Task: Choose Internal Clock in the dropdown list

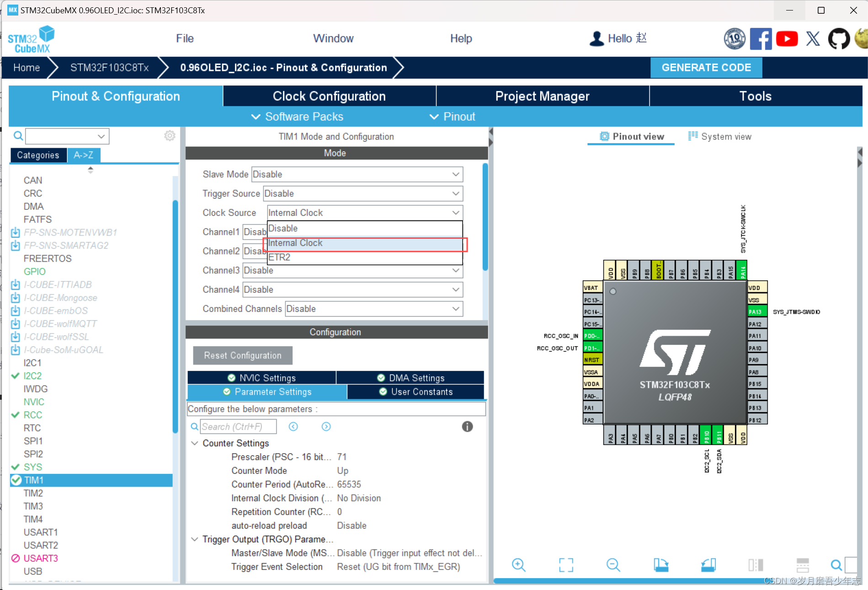Action: point(365,243)
